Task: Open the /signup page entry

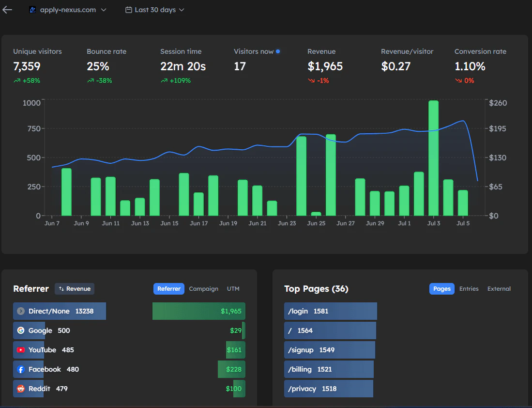Action: pos(329,350)
